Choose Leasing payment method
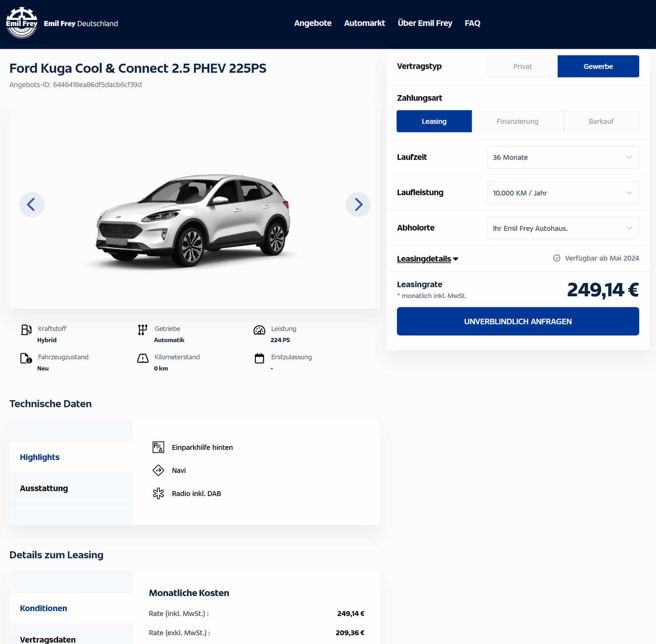The width and height of the screenshot is (656, 644). pyautogui.click(x=434, y=121)
